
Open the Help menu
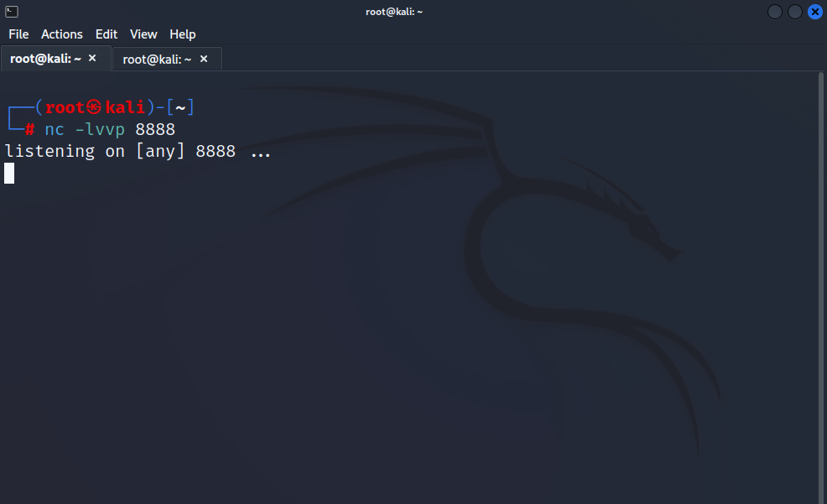point(183,34)
